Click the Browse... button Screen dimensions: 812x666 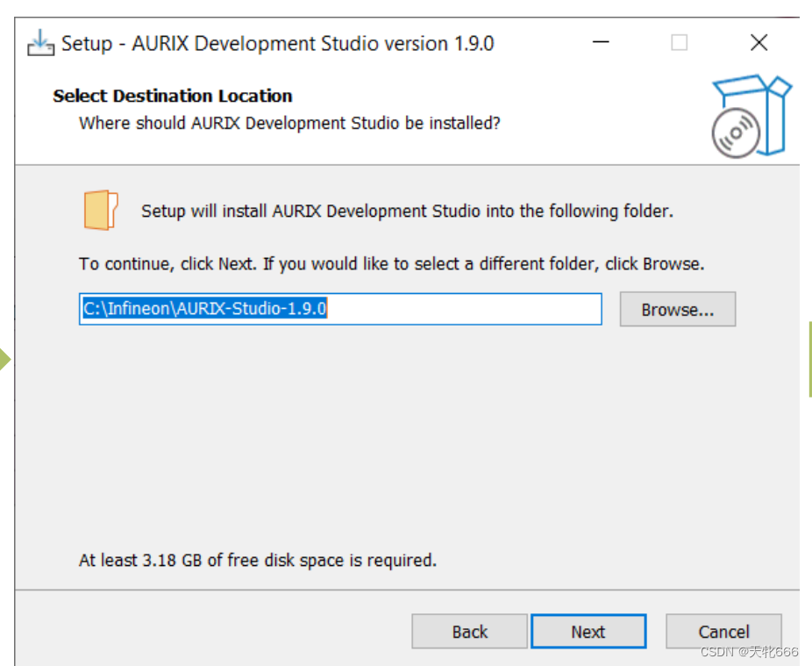(x=677, y=309)
